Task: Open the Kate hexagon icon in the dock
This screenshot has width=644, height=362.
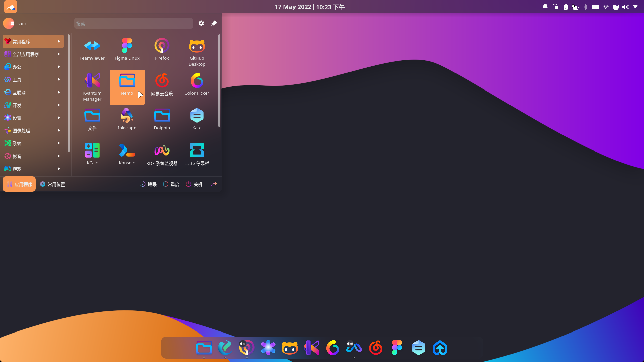Action: pos(419,348)
